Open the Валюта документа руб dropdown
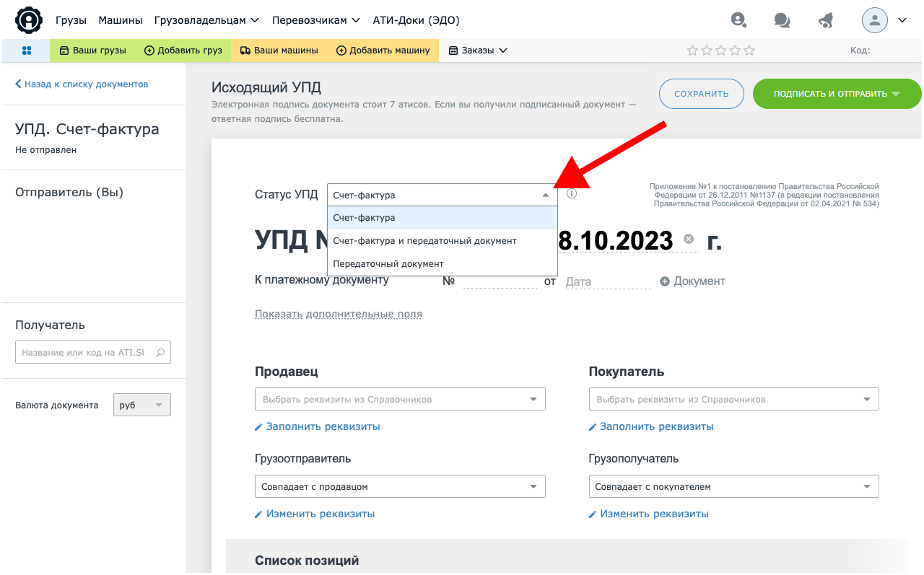 (x=142, y=405)
